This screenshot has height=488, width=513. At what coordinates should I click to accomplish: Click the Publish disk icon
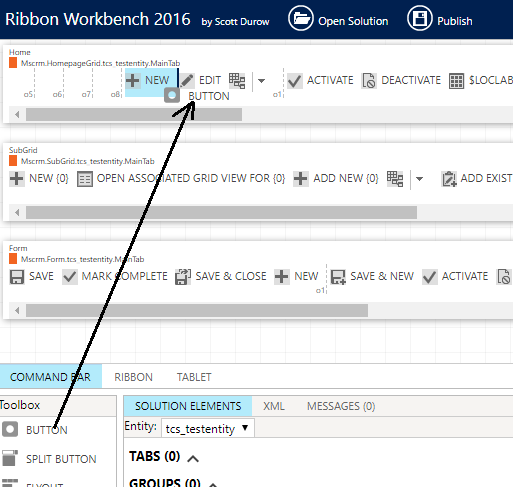[420, 18]
